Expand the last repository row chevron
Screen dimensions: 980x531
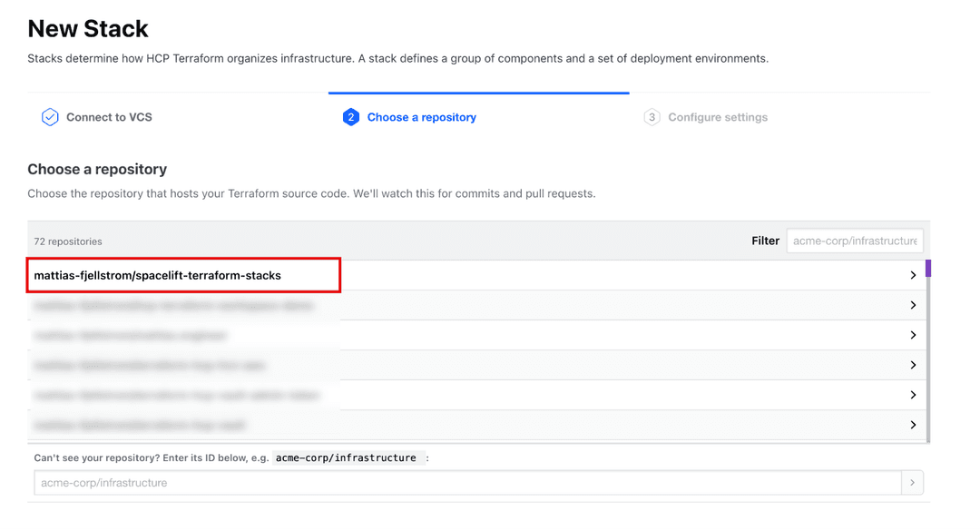tap(914, 424)
